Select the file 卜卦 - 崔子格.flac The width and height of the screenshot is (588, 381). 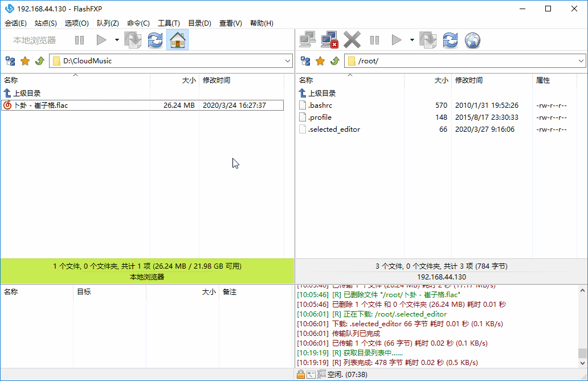click(142, 106)
